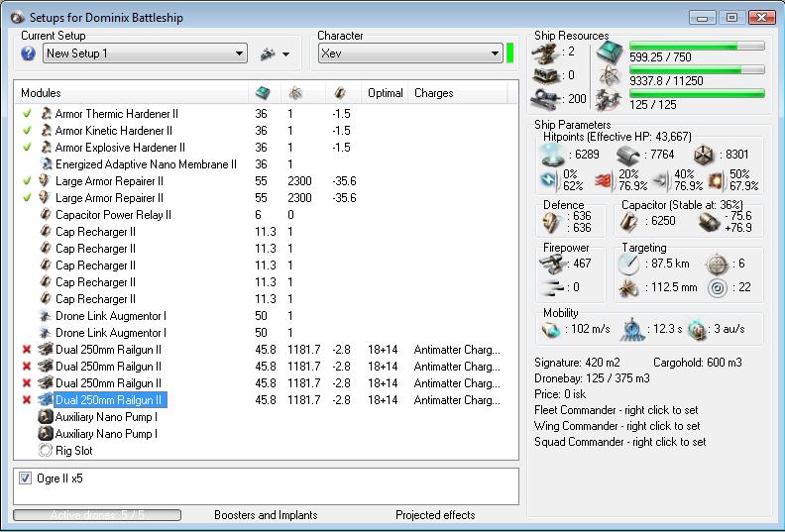Screen dimensions: 785x532
Task: Click the powergrid resource icon
Action: pos(611,76)
